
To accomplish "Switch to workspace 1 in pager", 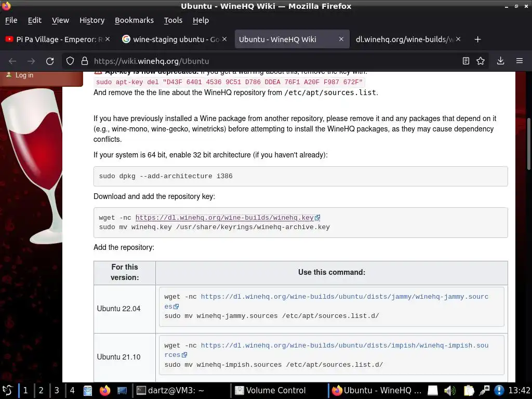I will 25,391.
